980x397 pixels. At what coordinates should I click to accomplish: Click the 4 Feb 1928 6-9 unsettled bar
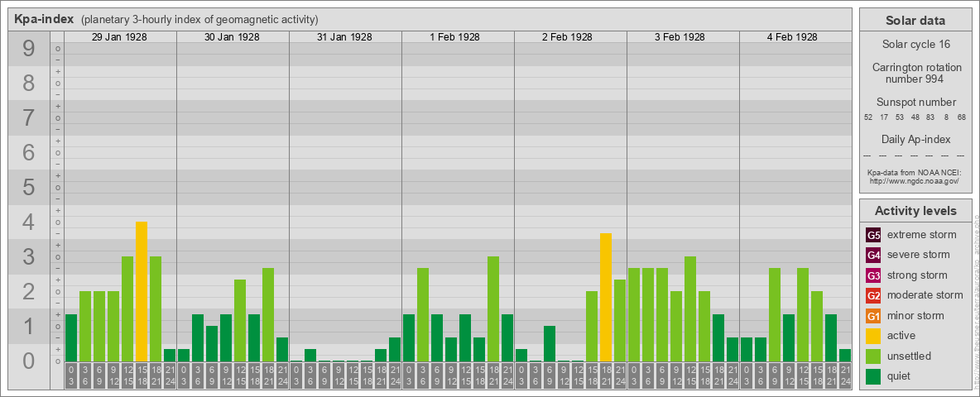775,314
